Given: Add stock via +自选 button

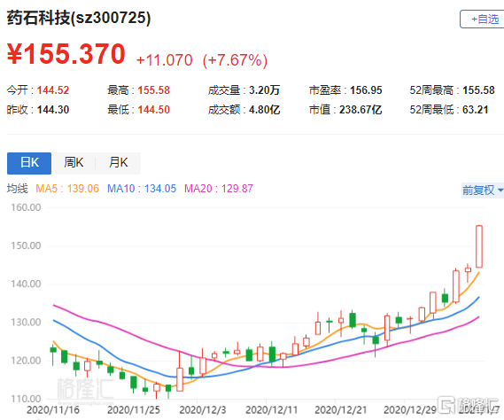Looking at the screenshot, I should (x=482, y=19).
